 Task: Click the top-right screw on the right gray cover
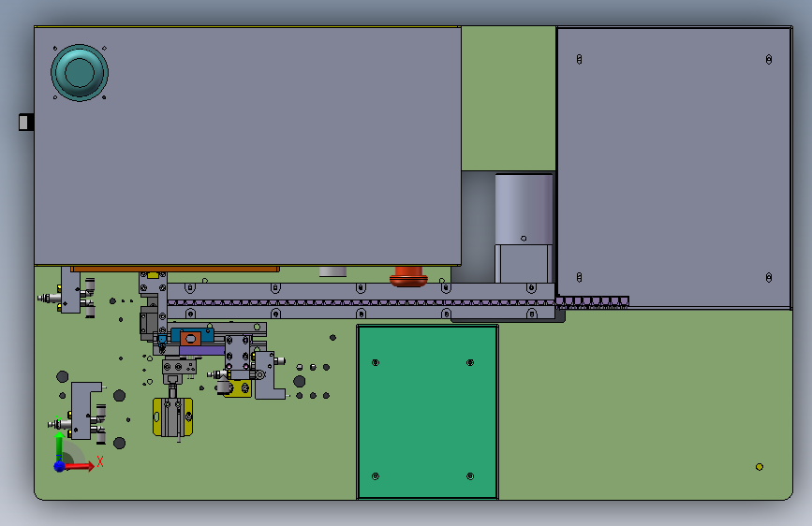769,60
